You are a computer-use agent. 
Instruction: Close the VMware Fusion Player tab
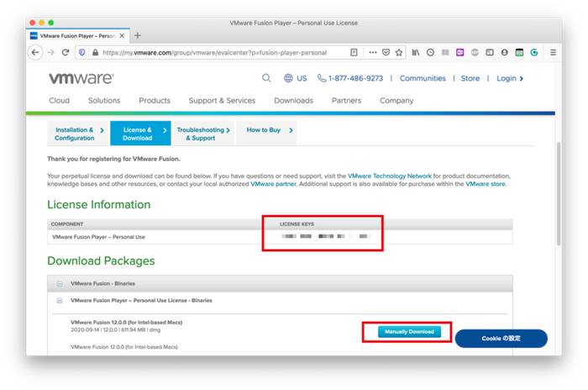pyautogui.click(x=122, y=36)
